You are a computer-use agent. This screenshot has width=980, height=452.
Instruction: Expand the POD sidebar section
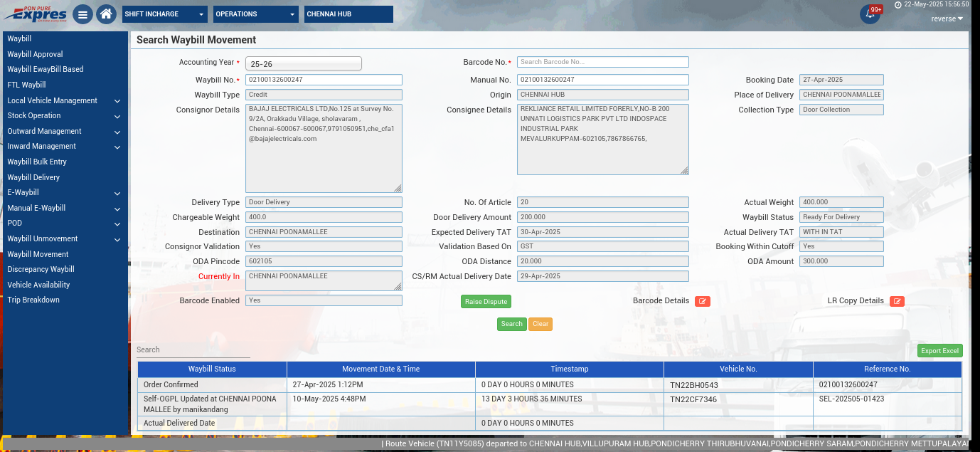(64, 223)
